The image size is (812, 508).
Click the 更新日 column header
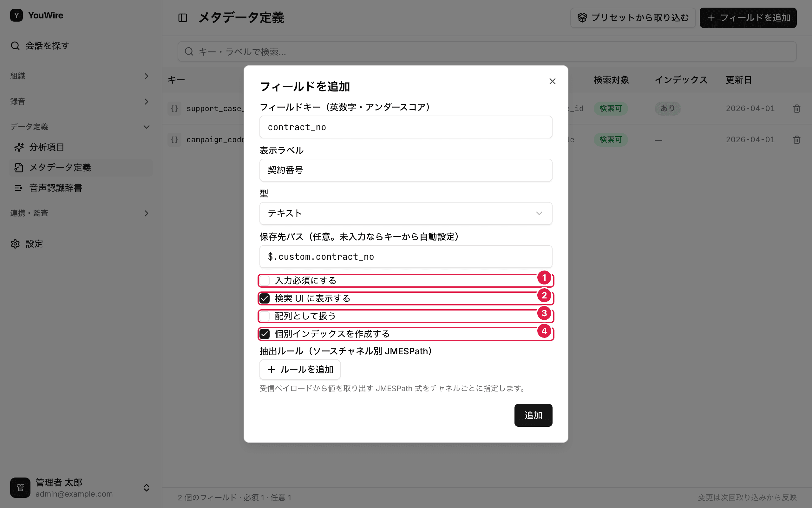738,80
